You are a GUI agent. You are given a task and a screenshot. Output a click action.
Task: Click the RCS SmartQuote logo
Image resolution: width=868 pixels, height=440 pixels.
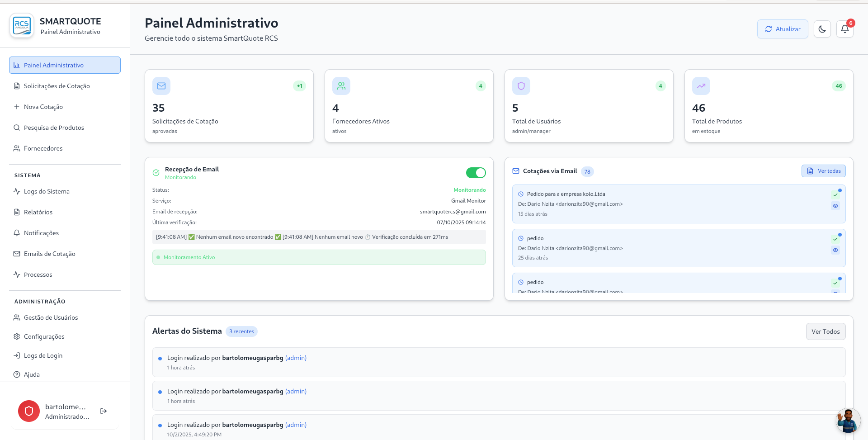pyautogui.click(x=22, y=26)
